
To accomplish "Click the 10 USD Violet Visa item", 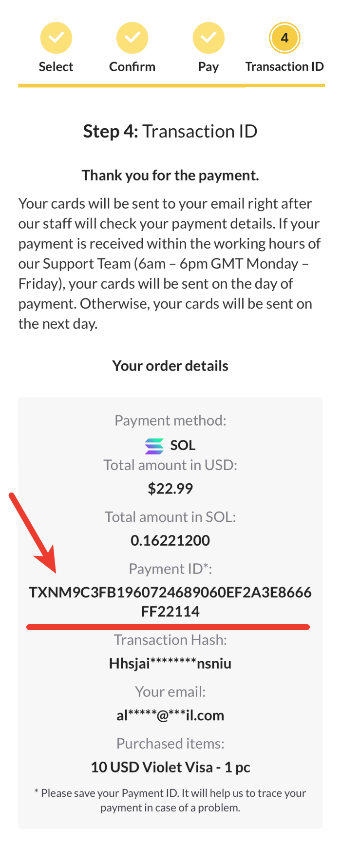I will pyautogui.click(x=170, y=767).
